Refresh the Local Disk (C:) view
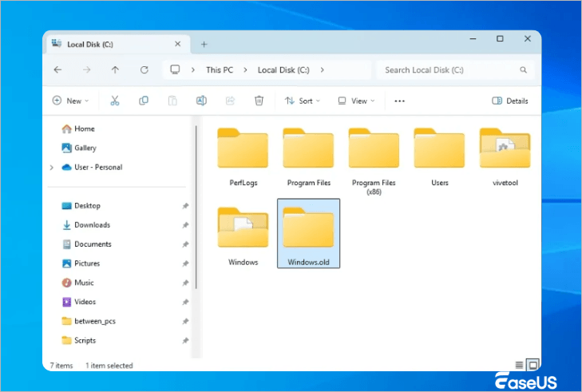582x392 pixels. point(144,69)
